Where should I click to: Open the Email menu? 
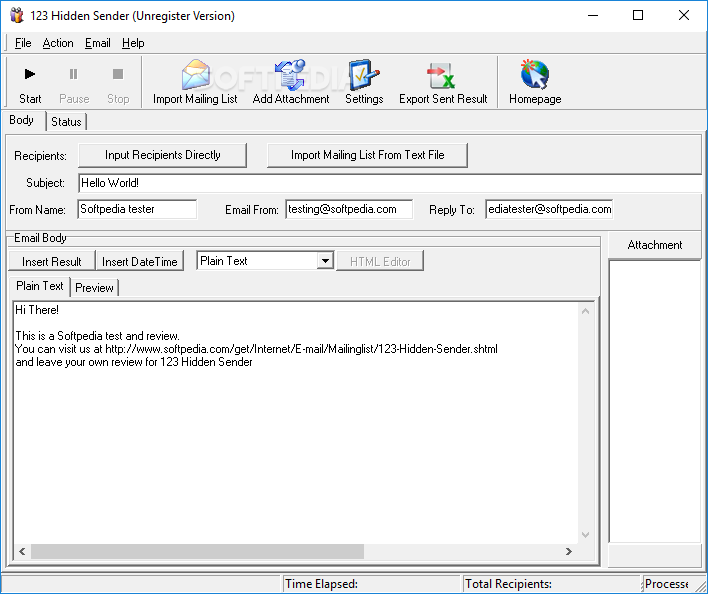pyautogui.click(x=98, y=43)
